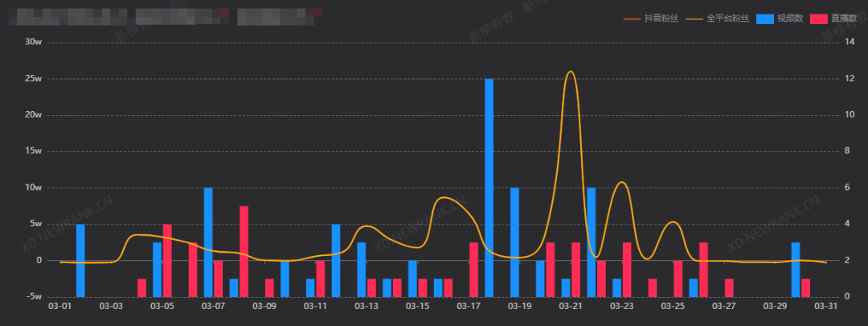This screenshot has width=868, height=326.
Task: Click x-axis date label 03-05
Action: pyautogui.click(x=162, y=306)
